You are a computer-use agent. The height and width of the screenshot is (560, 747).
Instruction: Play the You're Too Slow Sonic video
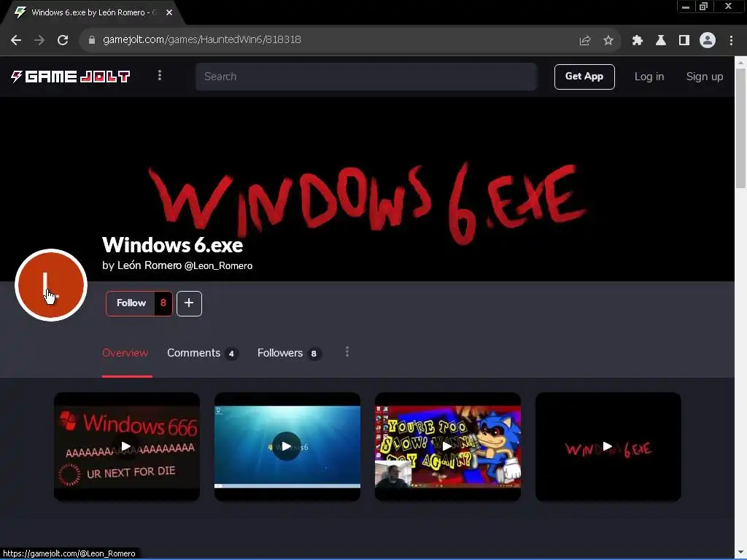tap(447, 447)
